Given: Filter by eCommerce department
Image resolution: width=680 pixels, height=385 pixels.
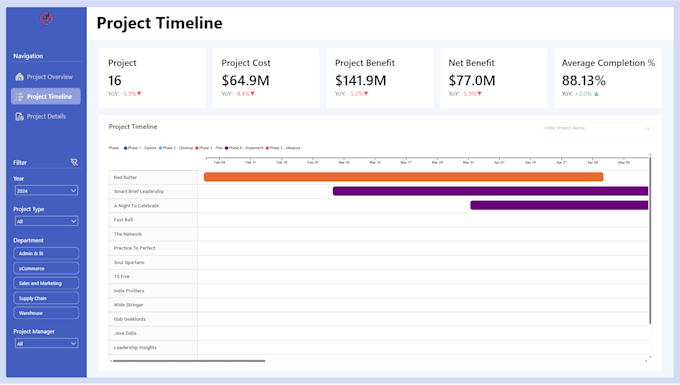Looking at the screenshot, I should (46, 268).
